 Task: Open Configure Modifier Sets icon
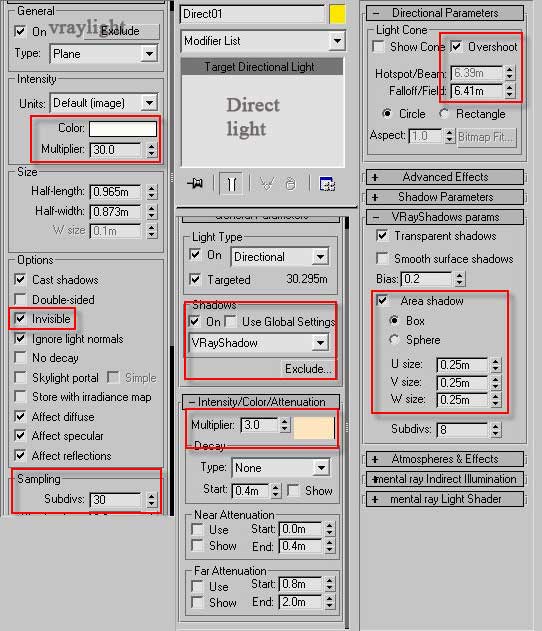(x=327, y=184)
